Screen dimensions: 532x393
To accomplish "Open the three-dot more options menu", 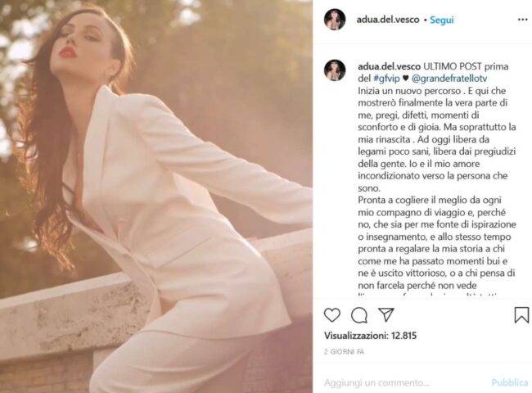I will coord(522,20).
